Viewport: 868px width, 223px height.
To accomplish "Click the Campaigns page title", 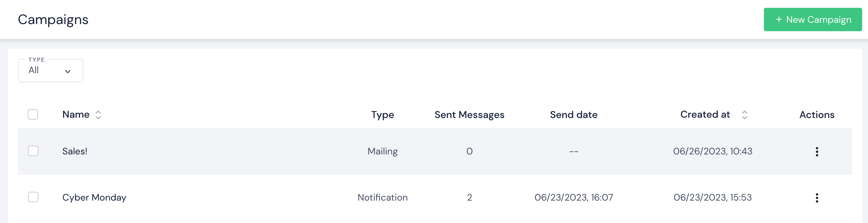I will (x=53, y=20).
